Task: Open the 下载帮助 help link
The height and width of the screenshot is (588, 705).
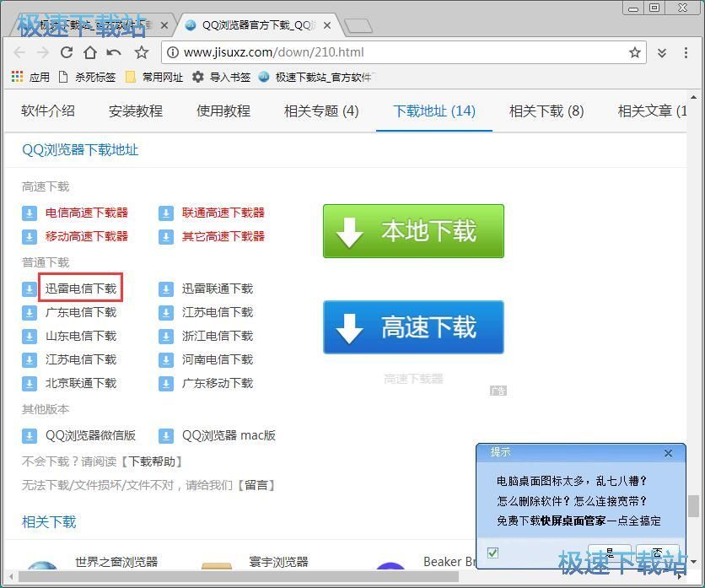Action: pos(152,461)
